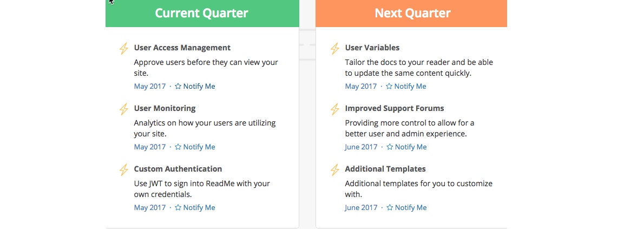Viewport: 644px width, 229px height.
Task: Select Notify Me for User Monitoring
Action: click(x=195, y=147)
